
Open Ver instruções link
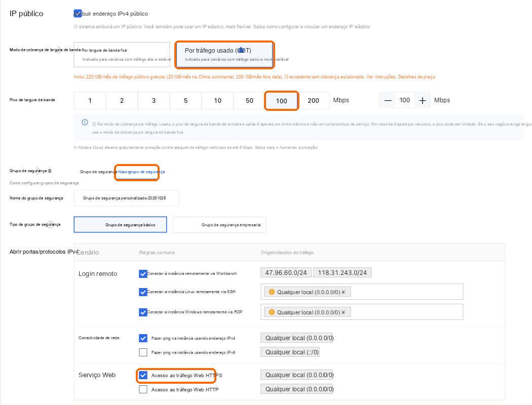click(381, 77)
